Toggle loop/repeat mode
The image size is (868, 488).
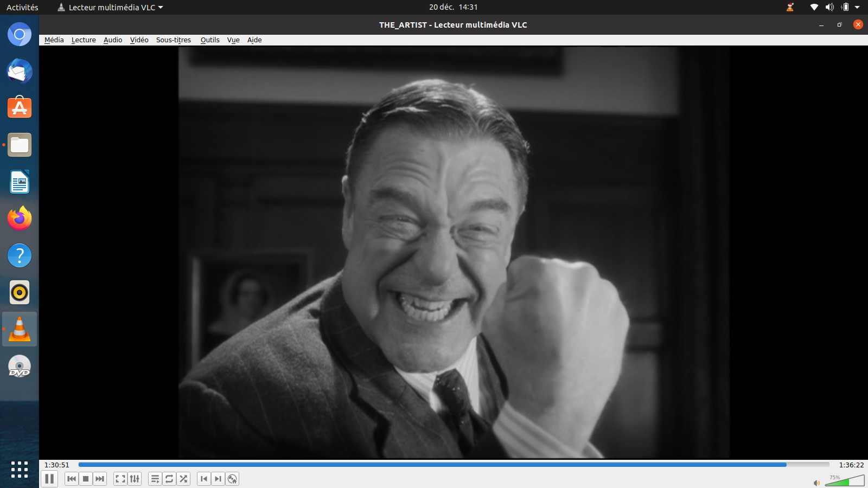pyautogui.click(x=169, y=479)
